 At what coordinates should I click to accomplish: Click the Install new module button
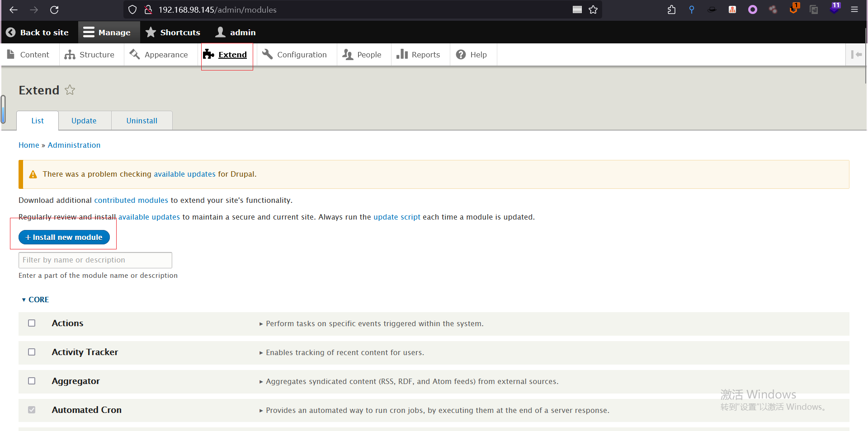pos(64,237)
